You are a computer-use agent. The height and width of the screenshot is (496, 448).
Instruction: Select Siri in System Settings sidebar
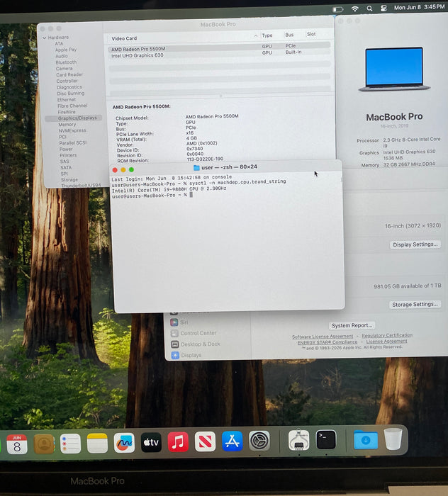point(184,322)
